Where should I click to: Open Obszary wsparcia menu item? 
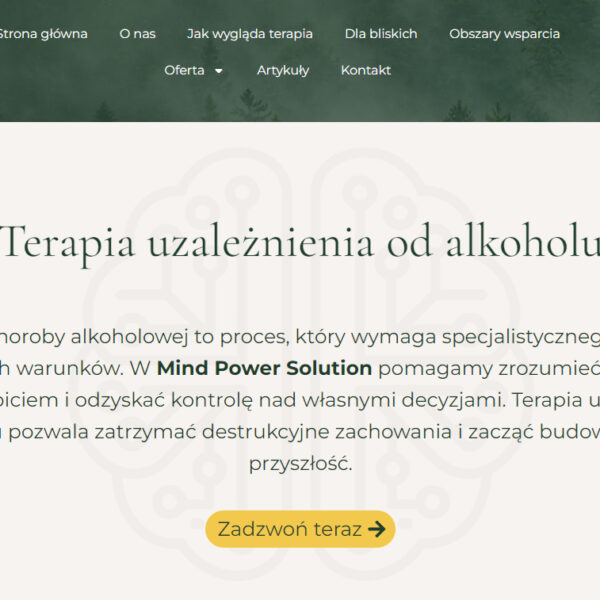[x=504, y=34]
